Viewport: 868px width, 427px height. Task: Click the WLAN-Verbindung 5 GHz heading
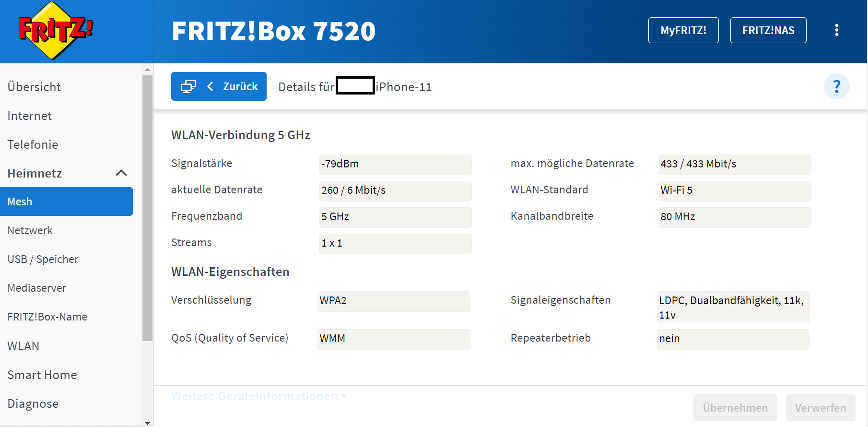pos(240,135)
